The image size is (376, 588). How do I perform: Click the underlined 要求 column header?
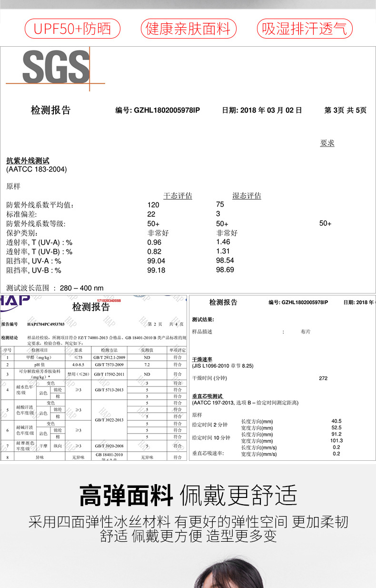[x=327, y=143]
